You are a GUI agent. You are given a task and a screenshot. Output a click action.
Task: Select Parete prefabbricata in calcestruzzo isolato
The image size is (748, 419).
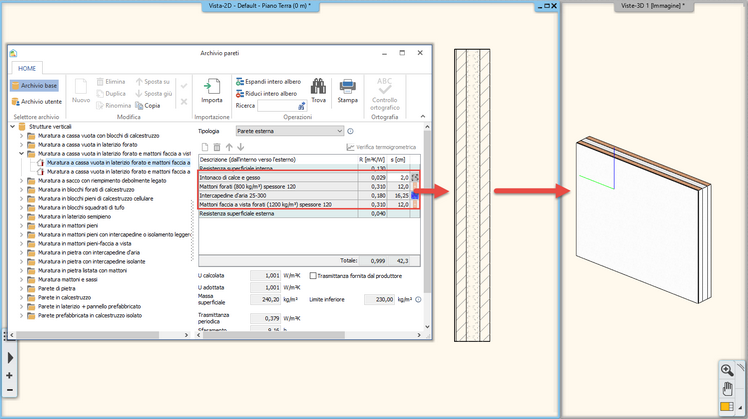click(90, 315)
